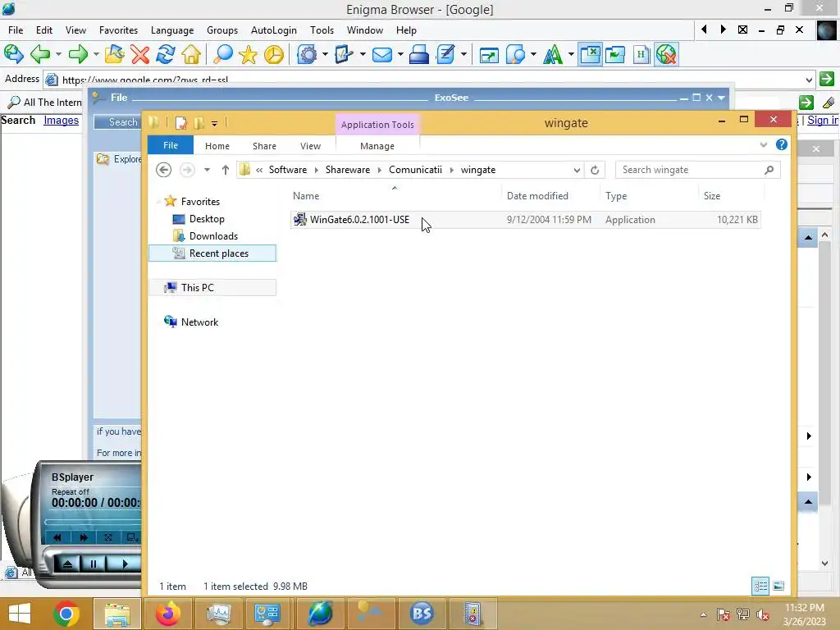Open the settings gear dropdown arrow

[325, 54]
